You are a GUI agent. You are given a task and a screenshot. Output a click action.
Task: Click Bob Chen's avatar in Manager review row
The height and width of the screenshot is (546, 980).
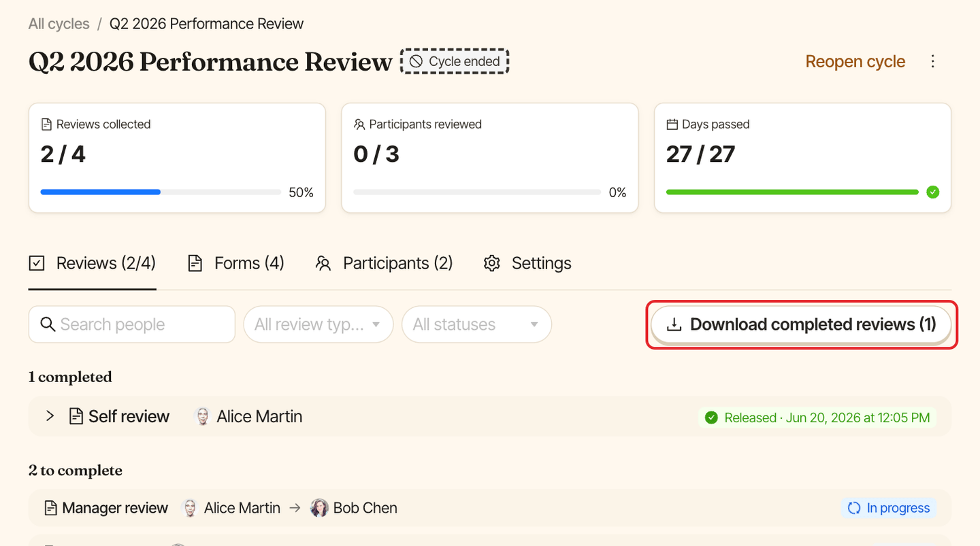click(x=319, y=508)
